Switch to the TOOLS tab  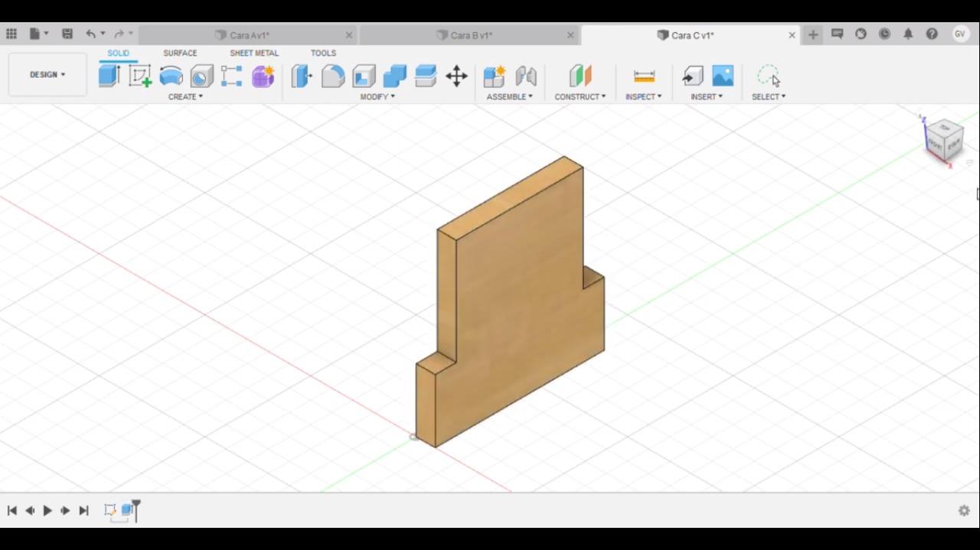click(323, 54)
